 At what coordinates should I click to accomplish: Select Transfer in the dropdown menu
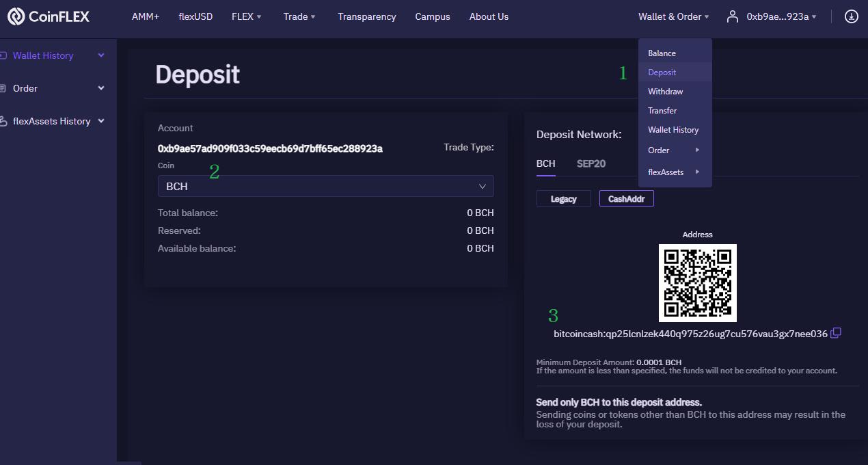[x=675, y=111]
